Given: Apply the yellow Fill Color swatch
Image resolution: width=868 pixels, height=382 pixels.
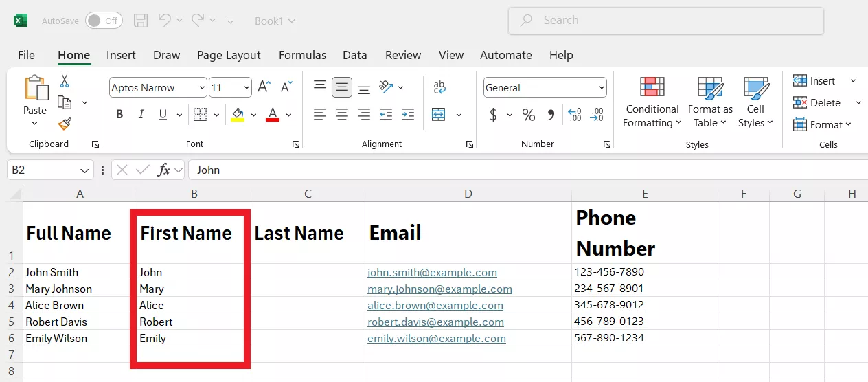Looking at the screenshot, I should coord(238,115).
